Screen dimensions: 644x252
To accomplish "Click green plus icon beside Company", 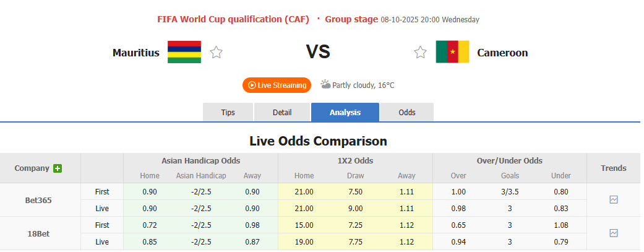I will (58, 168).
